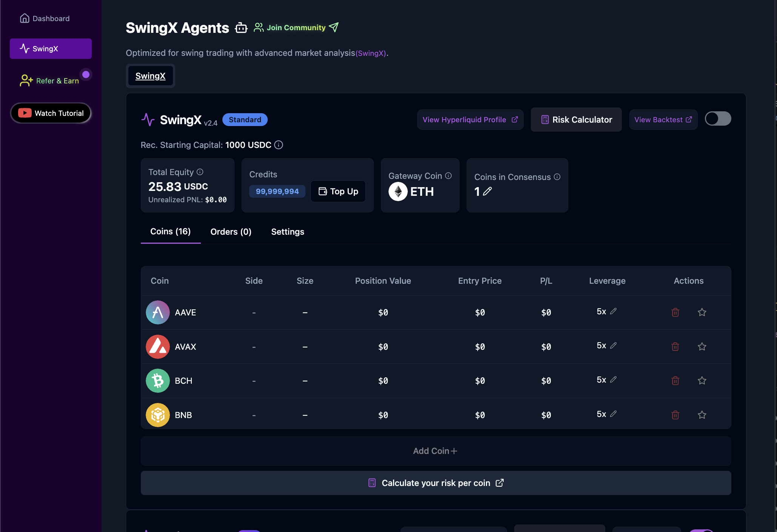Star the BNB coin row

[x=702, y=415]
